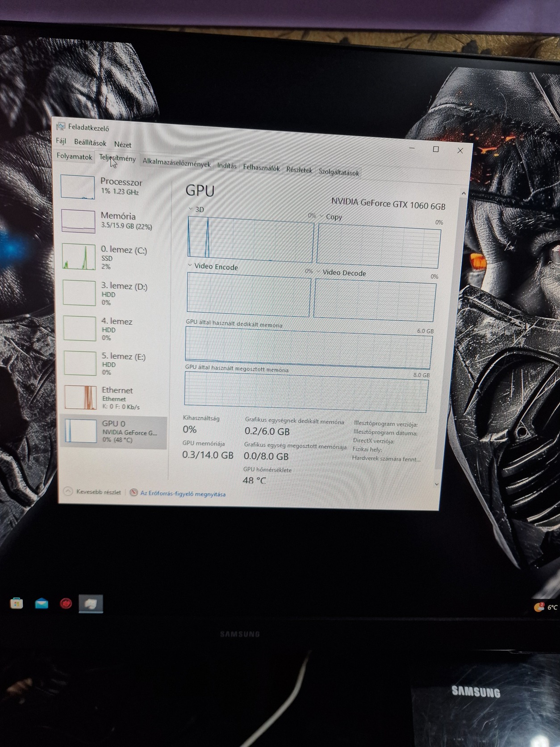The image size is (560, 747).
Task: Switch to the Teljesítmény tab
Action: (117, 158)
